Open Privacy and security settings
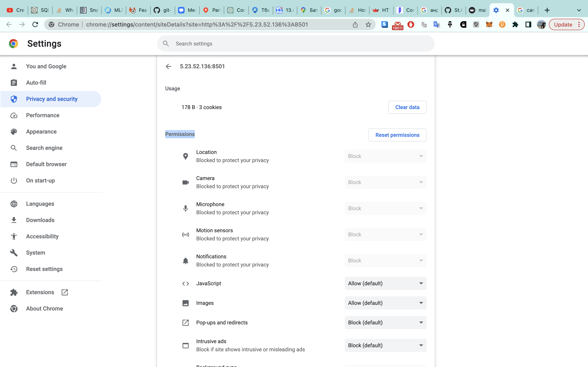The height and width of the screenshot is (367, 588). (51, 99)
